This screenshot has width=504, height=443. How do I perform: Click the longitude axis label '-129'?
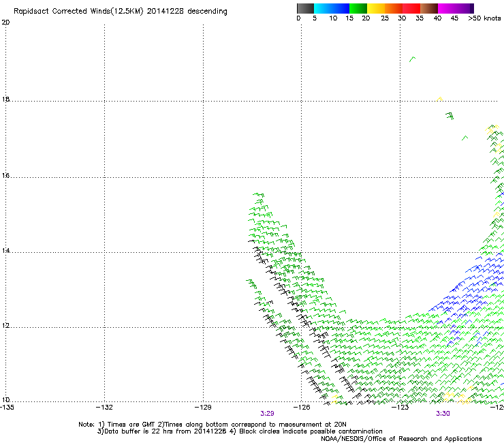click(x=203, y=408)
